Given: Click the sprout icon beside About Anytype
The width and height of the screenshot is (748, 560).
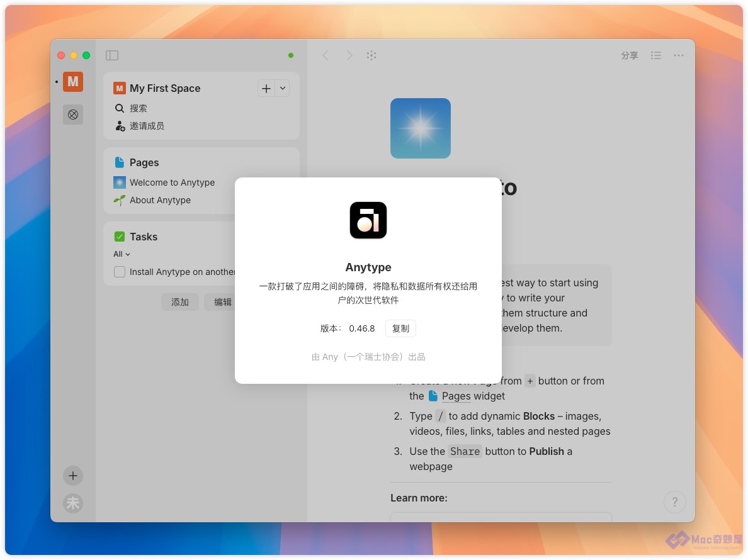Looking at the screenshot, I should click(x=120, y=200).
